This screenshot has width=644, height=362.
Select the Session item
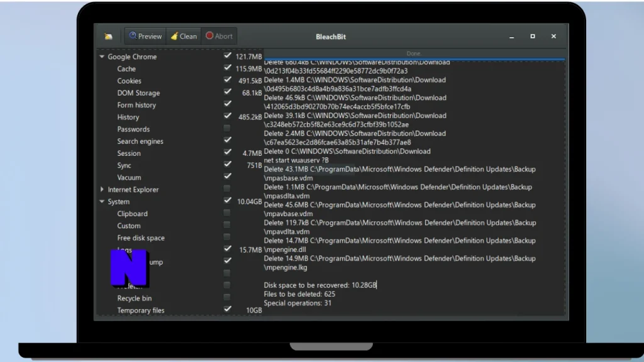(x=128, y=153)
